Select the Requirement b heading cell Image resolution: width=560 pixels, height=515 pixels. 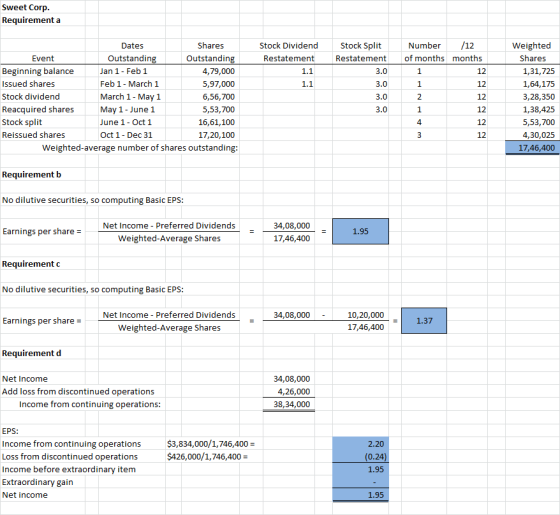point(31,175)
